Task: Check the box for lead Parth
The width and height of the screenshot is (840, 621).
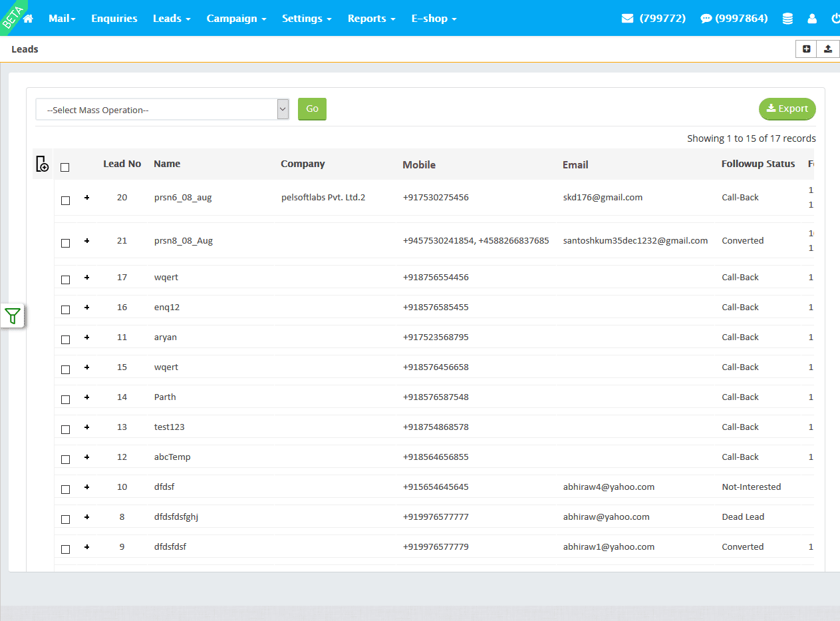Action: 65,399
